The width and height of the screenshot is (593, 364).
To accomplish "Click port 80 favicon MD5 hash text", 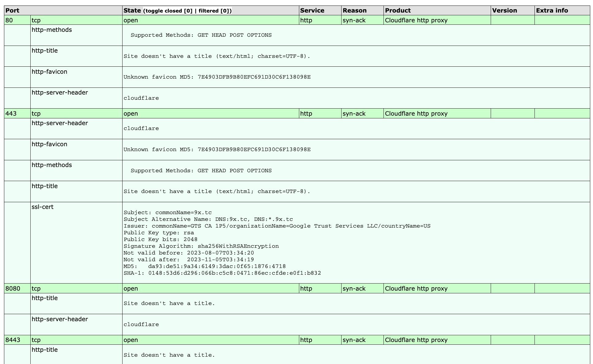I will pos(254,77).
